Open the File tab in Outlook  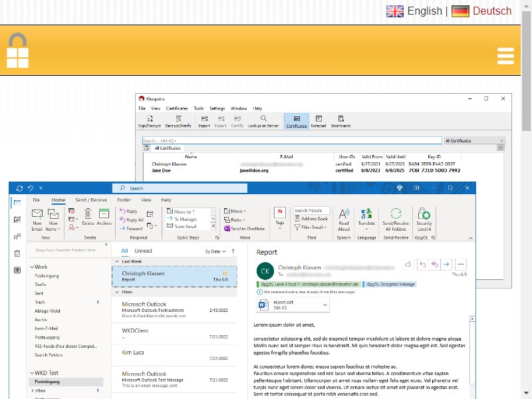[x=37, y=200]
